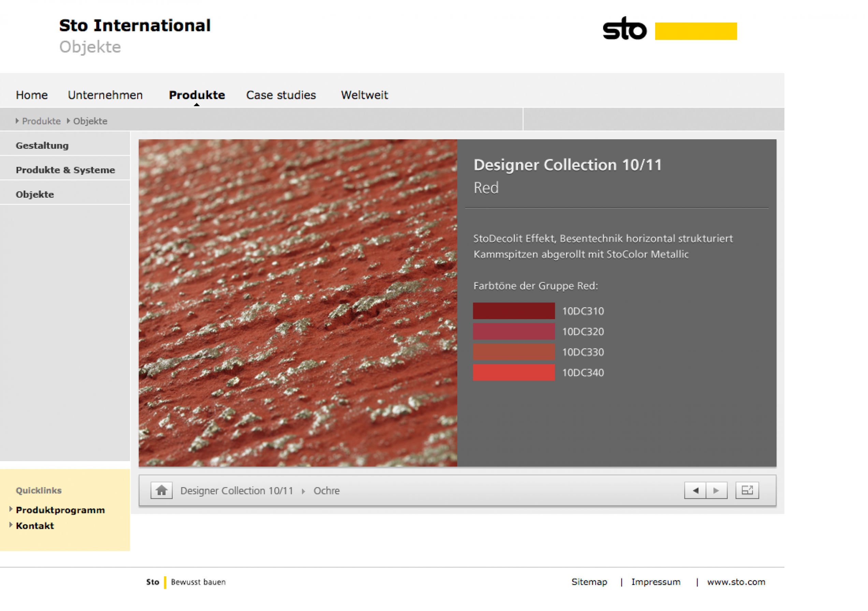Open the Sitemap footer link
The image size is (868, 611).
click(x=589, y=582)
